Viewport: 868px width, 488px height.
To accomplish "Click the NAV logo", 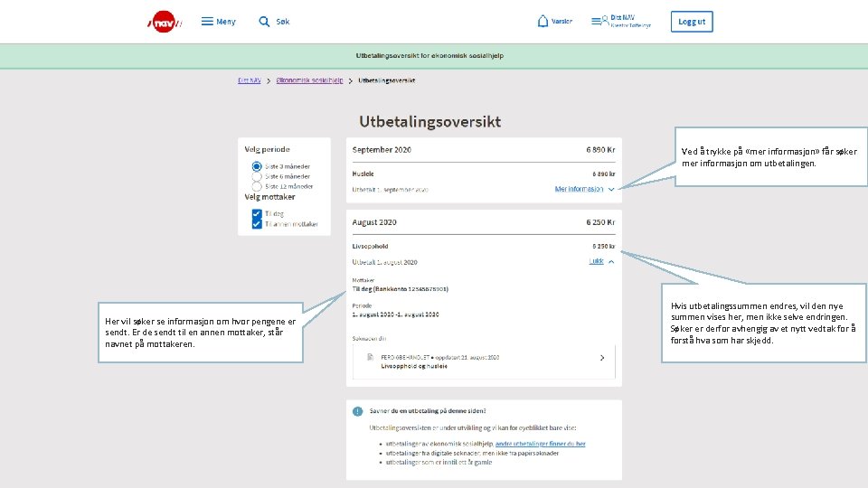I will tap(165, 22).
